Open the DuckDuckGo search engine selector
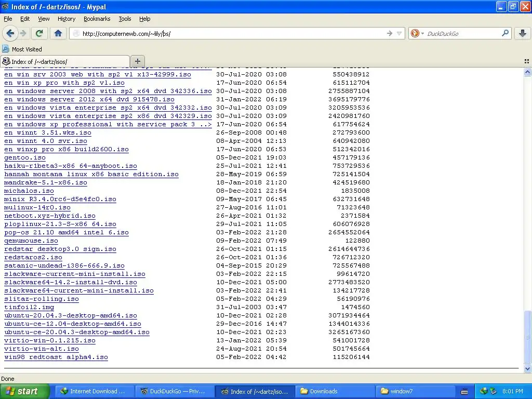Image resolution: width=532 pixels, height=399 pixels. [x=417, y=33]
